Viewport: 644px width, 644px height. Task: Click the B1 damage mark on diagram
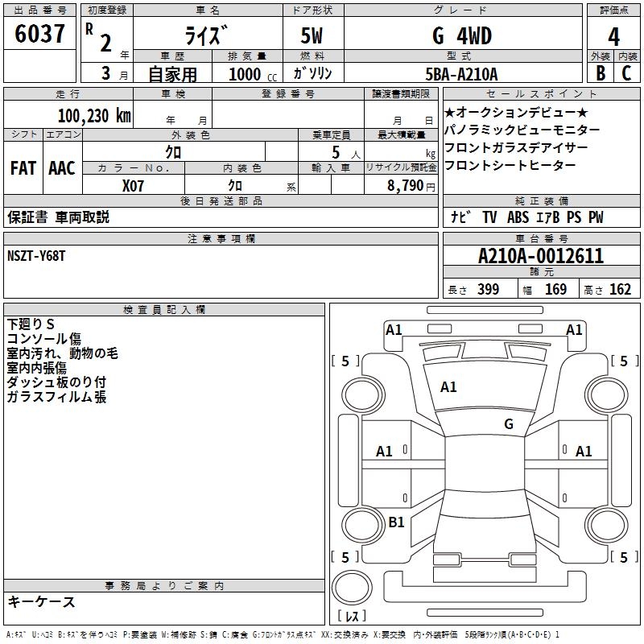396,522
